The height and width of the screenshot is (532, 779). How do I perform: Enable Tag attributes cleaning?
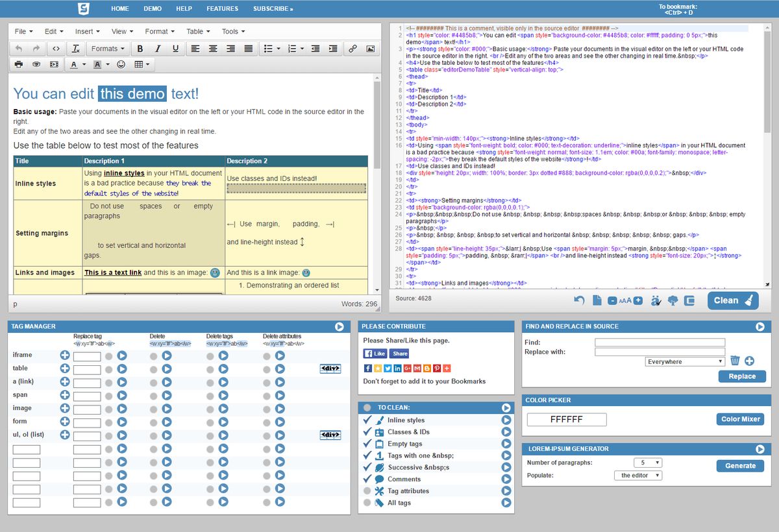367,491
